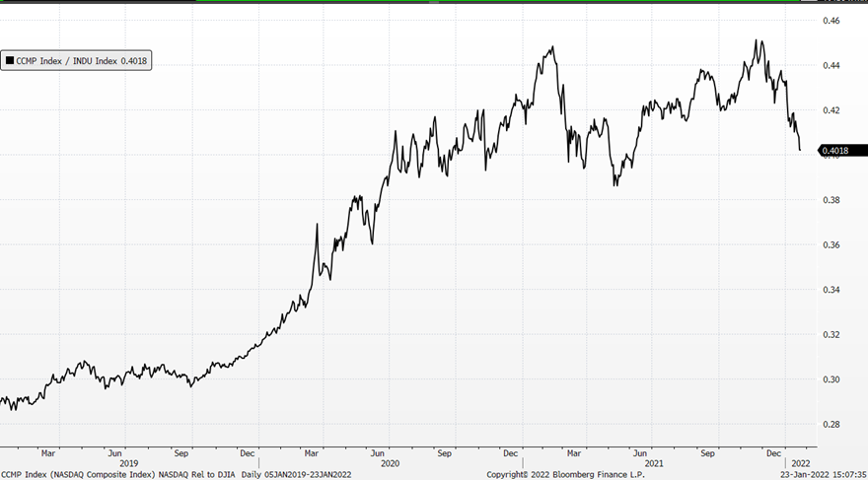Click the 0.38 y-axis label
This screenshot has height=480, width=868.
(x=832, y=200)
